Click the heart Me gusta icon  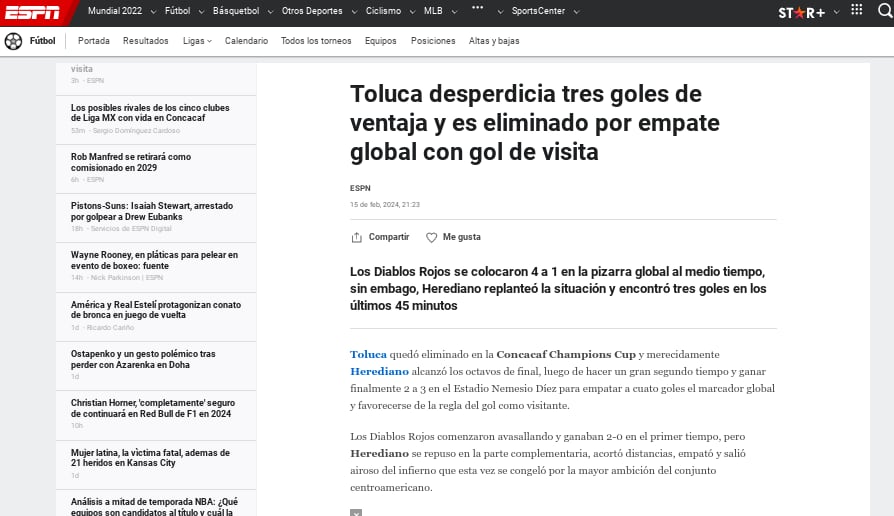[432, 237]
